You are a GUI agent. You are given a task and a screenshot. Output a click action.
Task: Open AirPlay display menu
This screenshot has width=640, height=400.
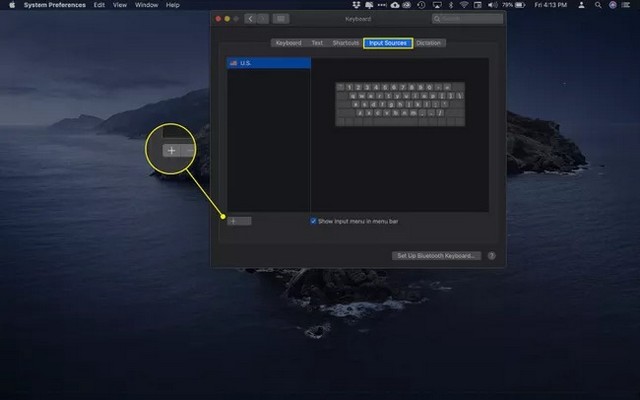pos(437,5)
